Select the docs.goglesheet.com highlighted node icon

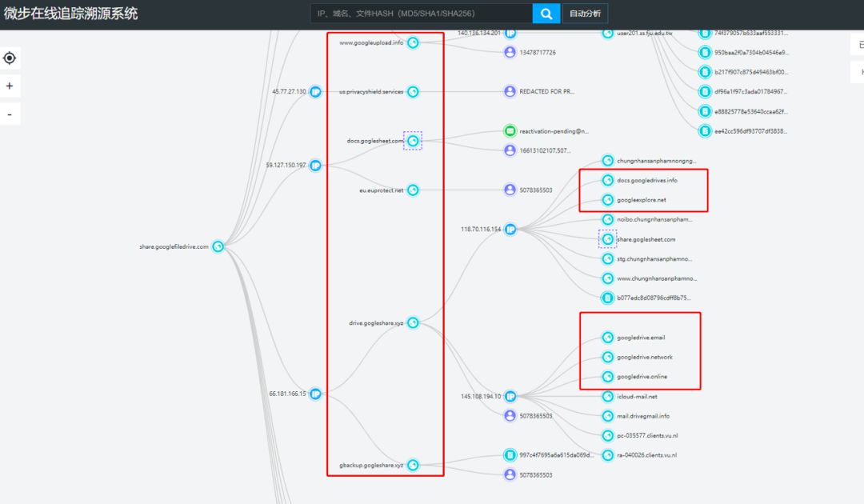click(413, 141)
